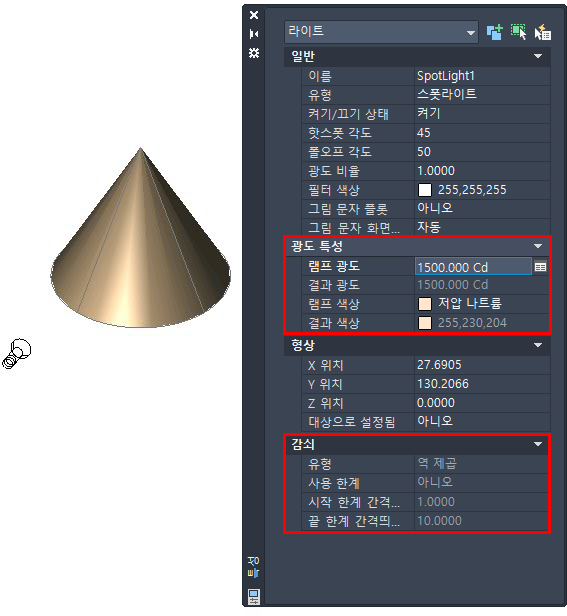This screenshot has height=616, width=567.
Task: Click the 필터 색상 white color swatch
Action: click(x=425, y=190)
